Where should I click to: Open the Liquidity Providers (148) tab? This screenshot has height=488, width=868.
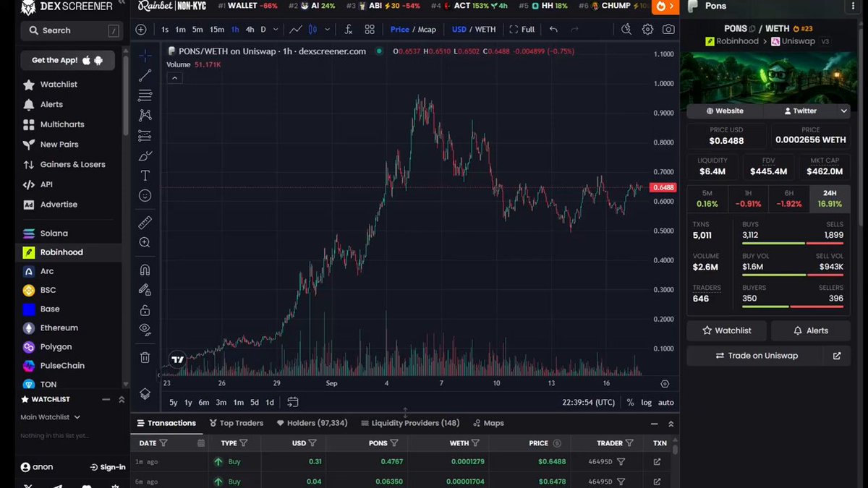pos(410,423)
